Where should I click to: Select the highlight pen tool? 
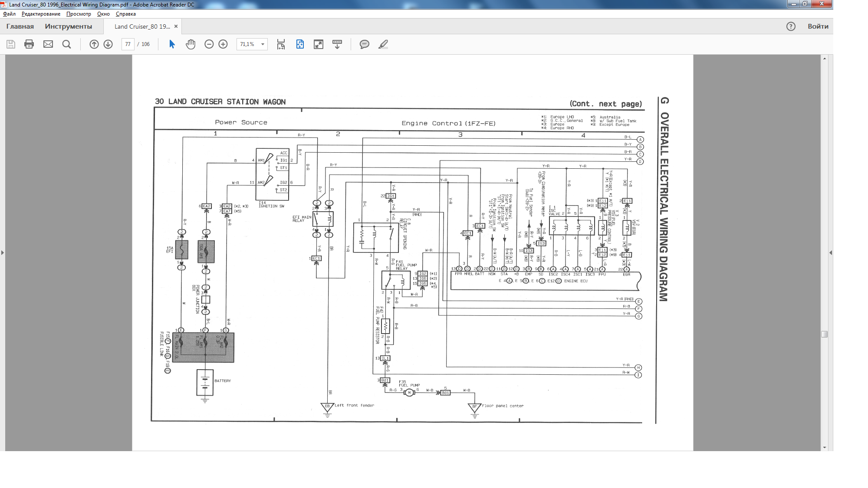click(x=383, y=44)
